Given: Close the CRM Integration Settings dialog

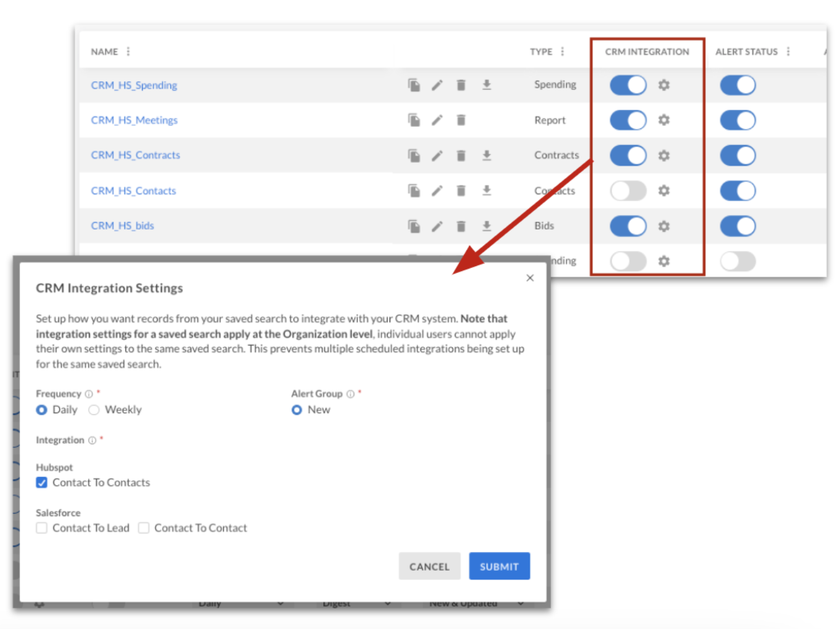Looking at the screenshot, I should point(530,277).
